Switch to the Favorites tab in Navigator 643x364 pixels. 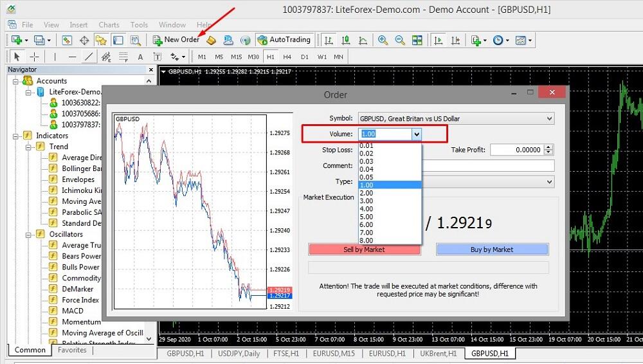(72, 350)
